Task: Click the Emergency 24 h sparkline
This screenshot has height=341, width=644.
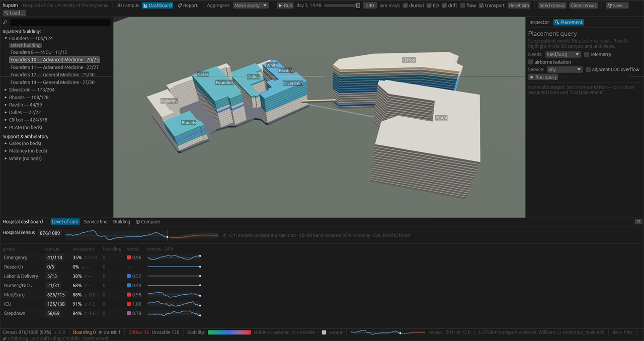Action: [x=174, y=258]
